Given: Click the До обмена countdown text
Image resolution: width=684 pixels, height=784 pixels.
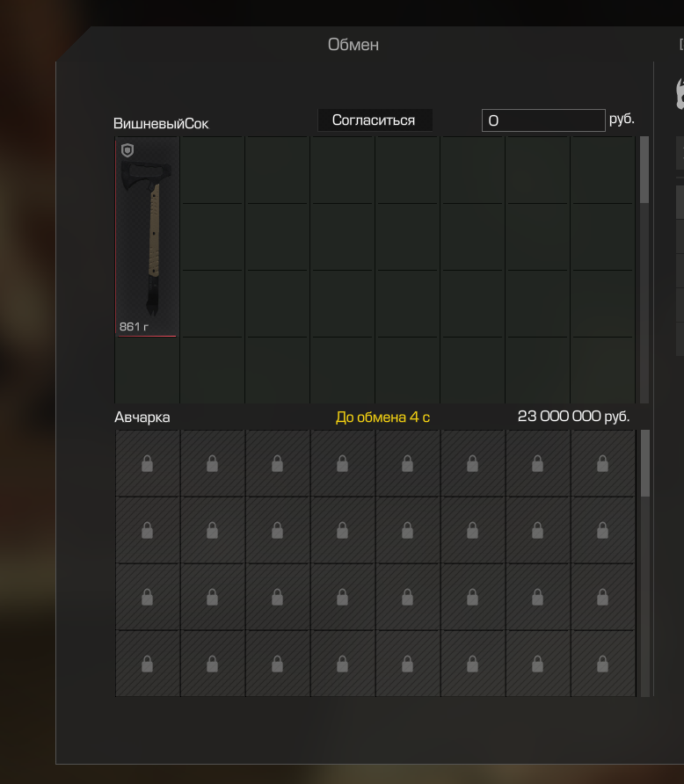Looking at the screenshot, I should pyautogui.click(x=383, y=417).
